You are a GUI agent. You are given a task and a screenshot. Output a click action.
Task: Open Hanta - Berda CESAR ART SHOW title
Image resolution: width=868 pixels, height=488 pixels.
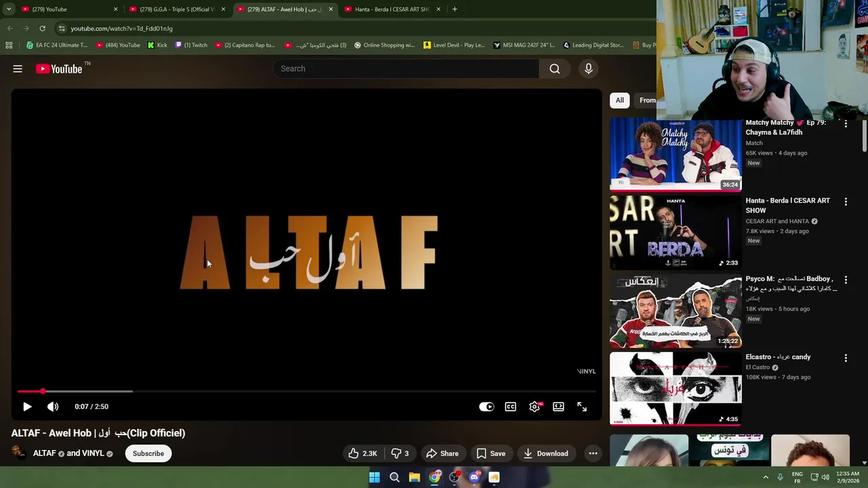[787, 205]
